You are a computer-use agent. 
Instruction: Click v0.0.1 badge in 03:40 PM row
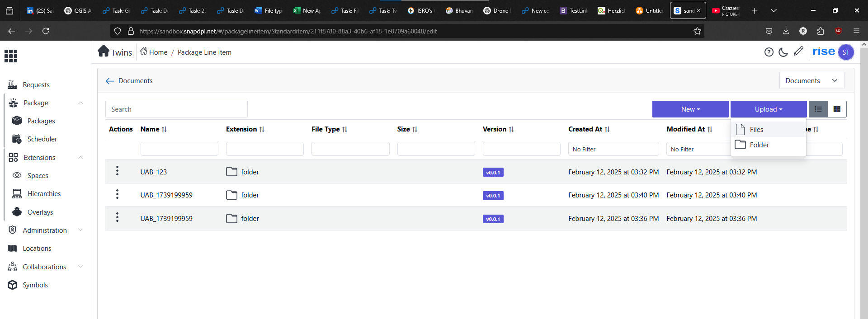pos(493,196)
